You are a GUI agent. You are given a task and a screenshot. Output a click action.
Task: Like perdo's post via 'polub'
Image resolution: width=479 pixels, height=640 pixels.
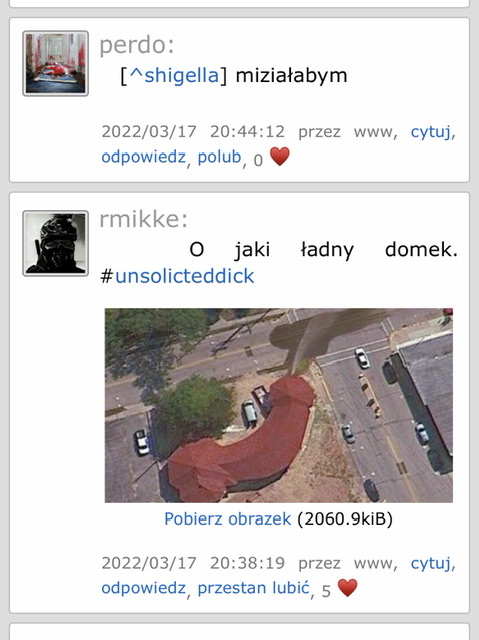tap(220, 157)
